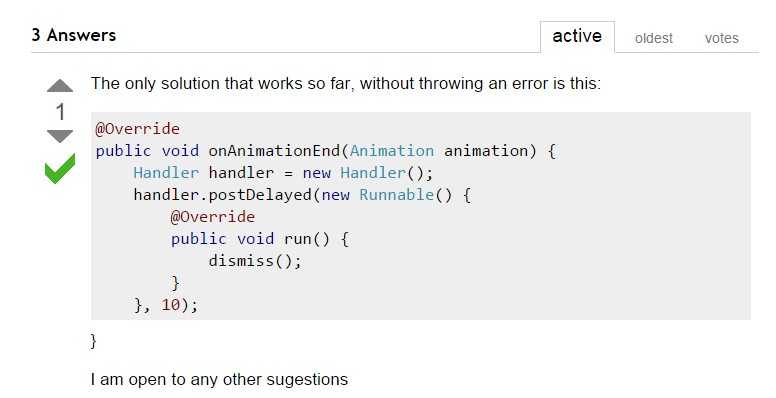Click the sentence 'The only solution that works'
Screen dimensions: 776x398
tap(196, 84)
